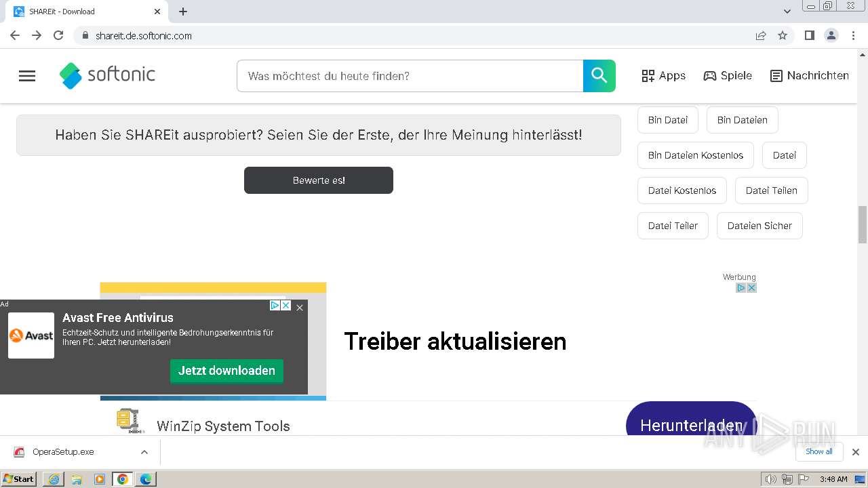Open the Chrome three-dot menu

click(853, 35)
